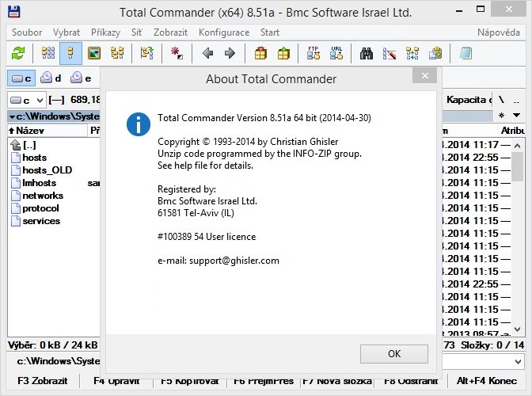Viewport: 532px width, 396px height.
Task: Open Search files binoculars icon
Action: (x=367, y=53)
